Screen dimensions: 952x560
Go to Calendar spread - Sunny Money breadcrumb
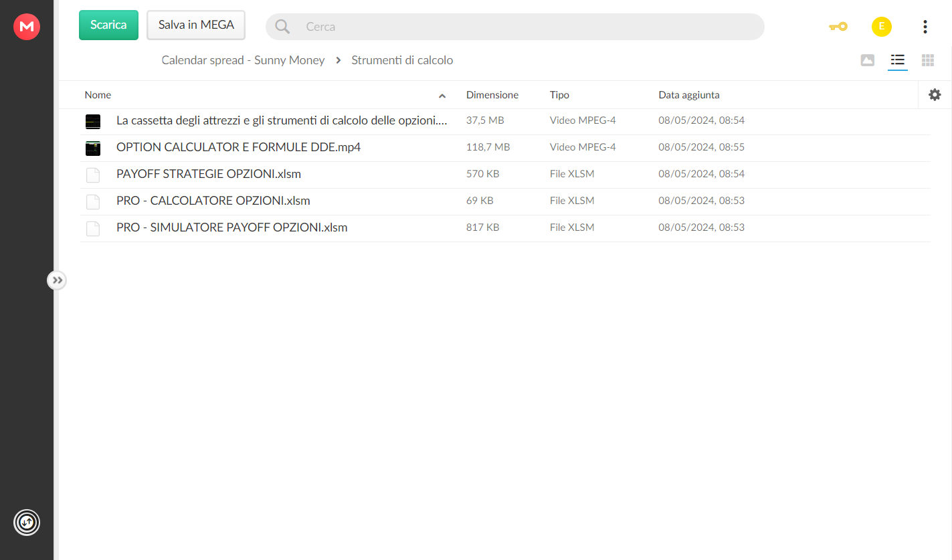pos(243,60)
